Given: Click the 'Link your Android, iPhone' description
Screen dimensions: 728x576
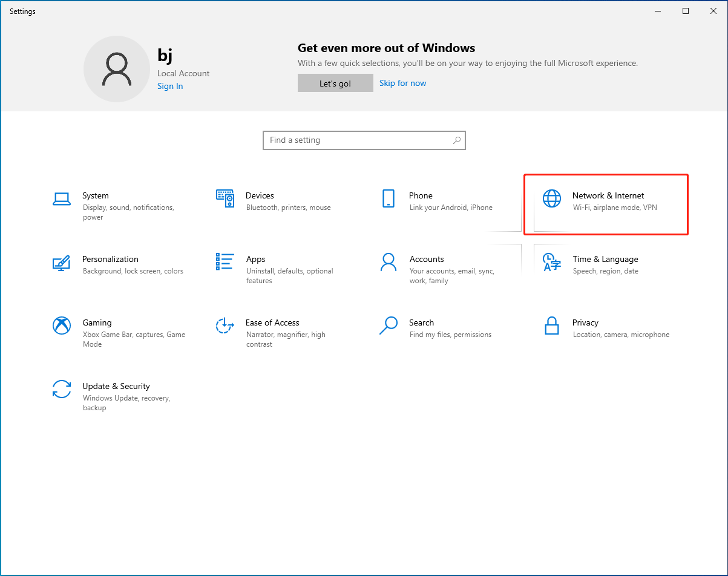Looking at the screenshot, I should (x=451, y=208).
